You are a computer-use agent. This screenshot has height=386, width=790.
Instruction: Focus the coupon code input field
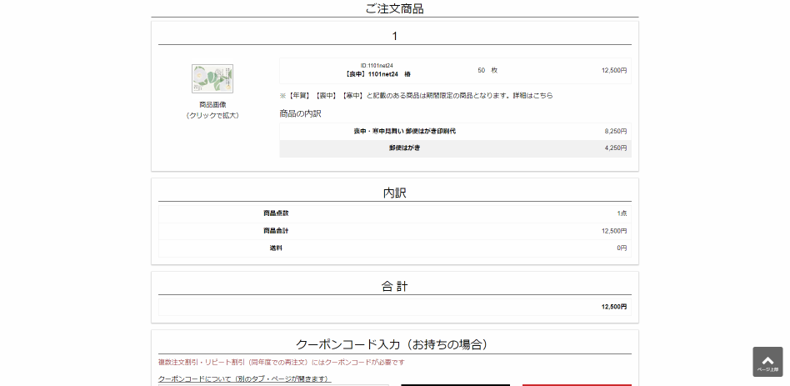[274, 384]
